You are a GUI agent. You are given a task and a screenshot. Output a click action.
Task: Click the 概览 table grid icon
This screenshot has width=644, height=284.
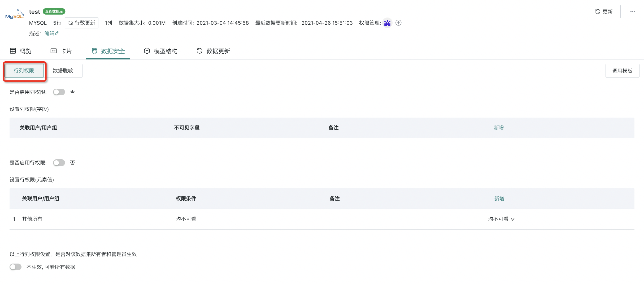[13, 51]
